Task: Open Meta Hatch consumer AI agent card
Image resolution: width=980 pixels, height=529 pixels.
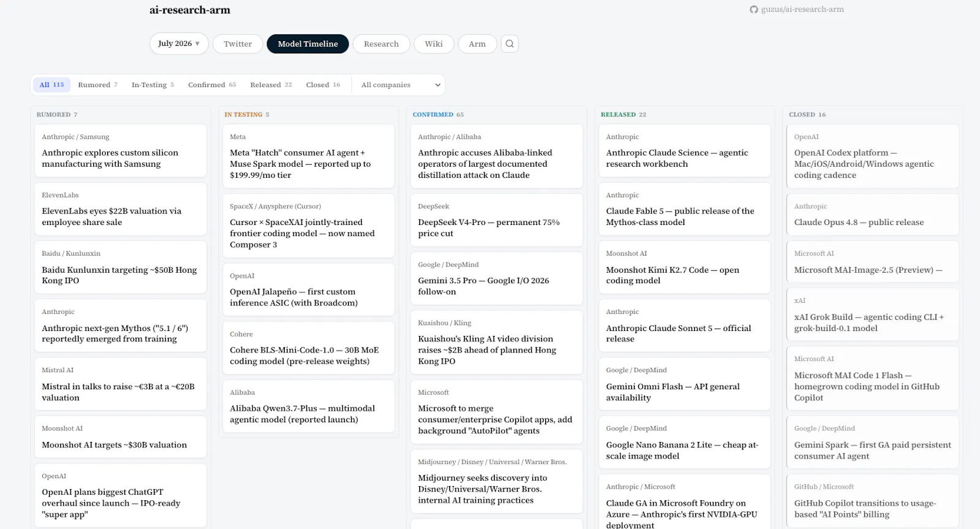Action: (x=309, y=156)
